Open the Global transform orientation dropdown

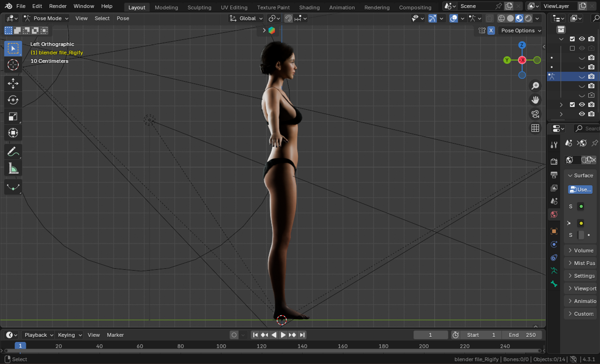click(246, 18)
